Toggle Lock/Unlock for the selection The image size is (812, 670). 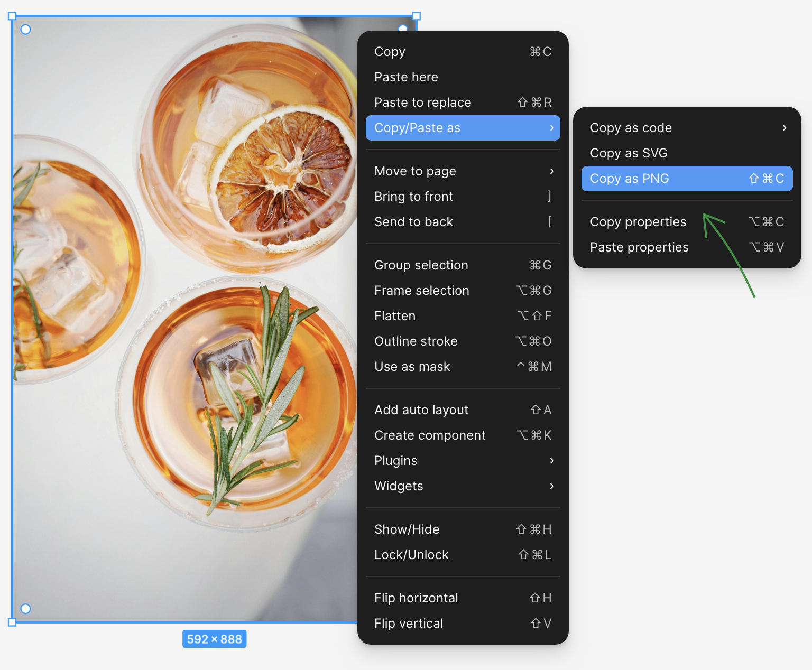(x=463, y=555)
